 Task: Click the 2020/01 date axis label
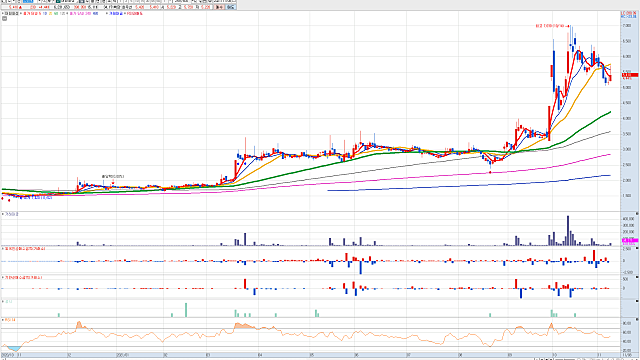click(x=122, y=355)
